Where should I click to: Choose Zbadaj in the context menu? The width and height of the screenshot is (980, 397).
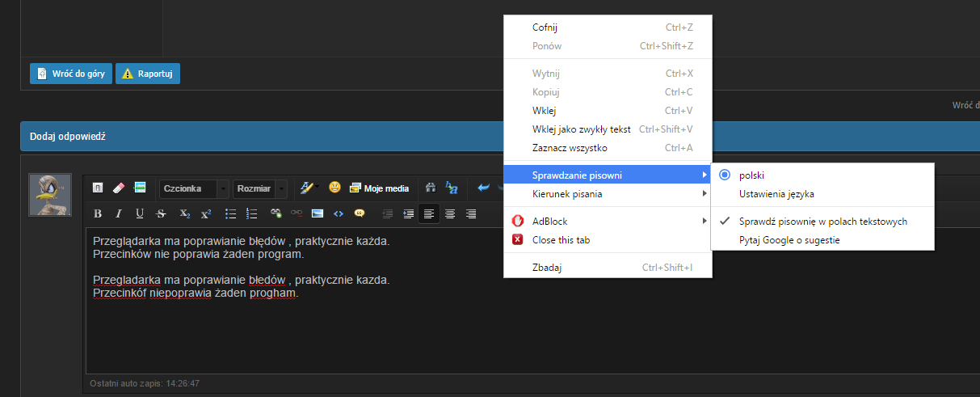click(x=608, y=266)
